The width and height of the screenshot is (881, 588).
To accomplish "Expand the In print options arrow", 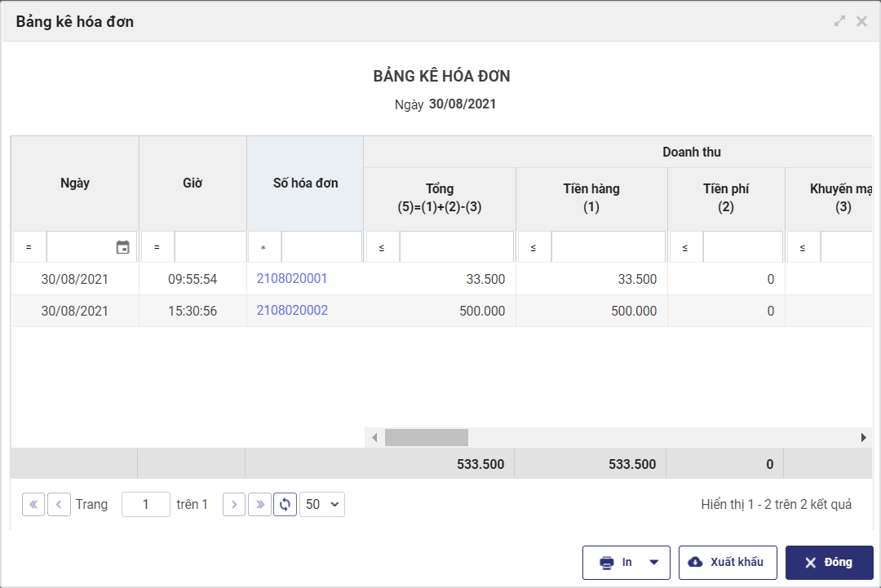I will [x=653, y=562].
